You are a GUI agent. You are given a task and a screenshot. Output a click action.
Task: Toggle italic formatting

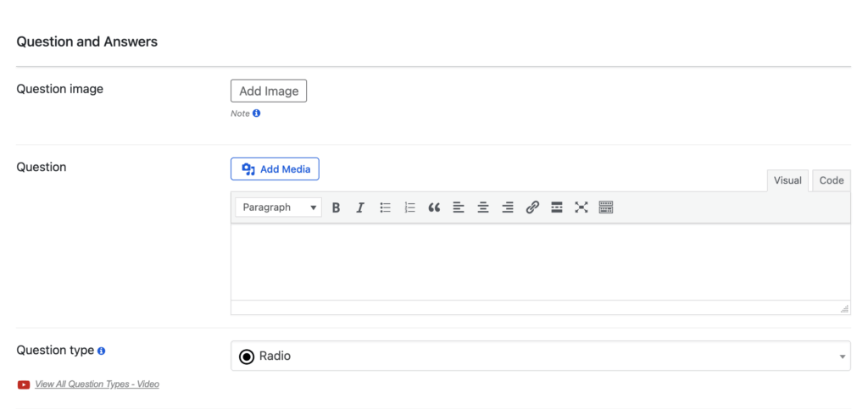click(x=360, y=207)
